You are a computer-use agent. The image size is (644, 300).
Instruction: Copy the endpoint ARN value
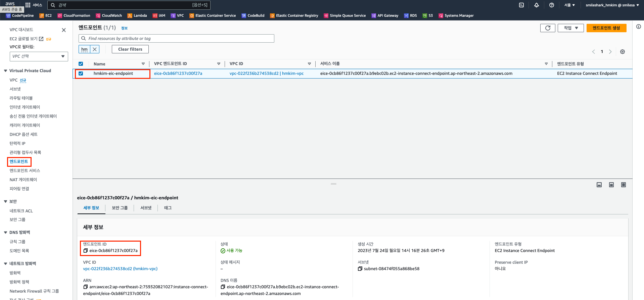(86, 287)
